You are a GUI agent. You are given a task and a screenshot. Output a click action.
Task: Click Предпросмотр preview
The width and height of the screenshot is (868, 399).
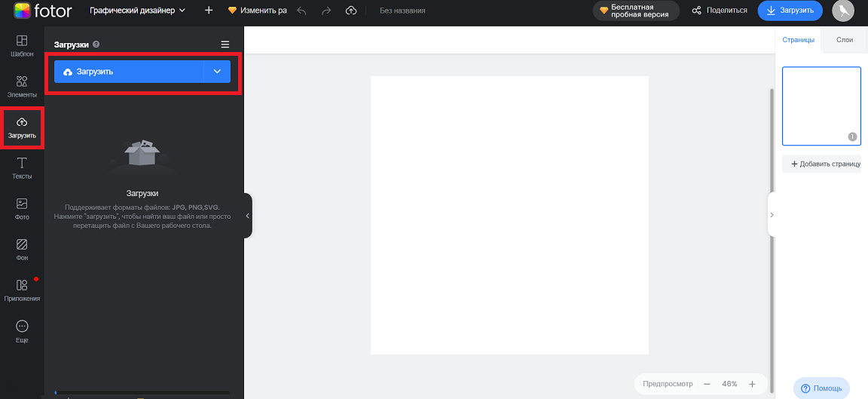click(x=668, y=383)
